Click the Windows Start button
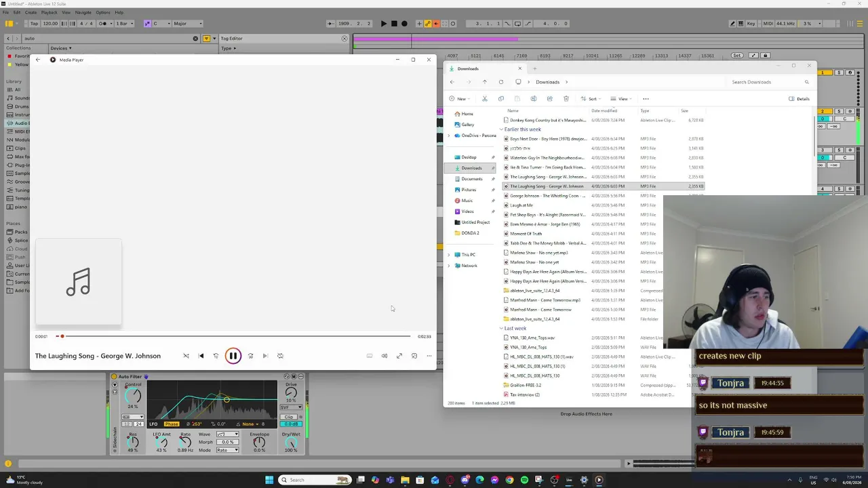The image size is (868, 488). [x=269, y=480]
